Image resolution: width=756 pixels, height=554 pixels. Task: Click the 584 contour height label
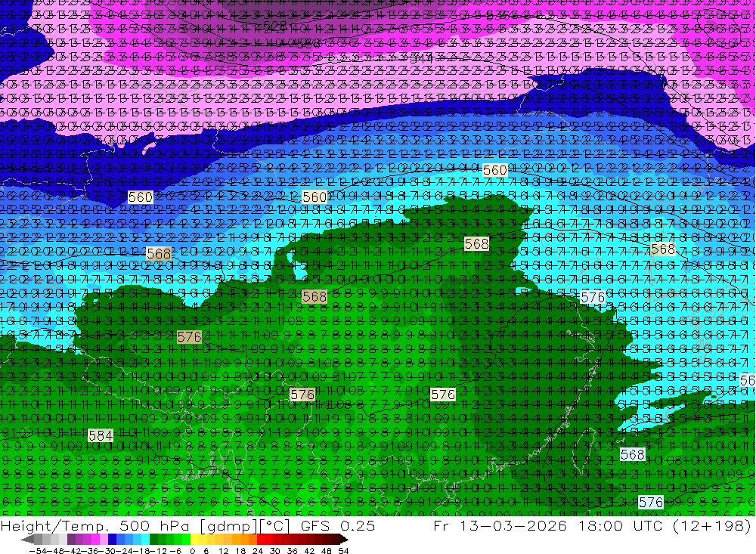point(101,436)
